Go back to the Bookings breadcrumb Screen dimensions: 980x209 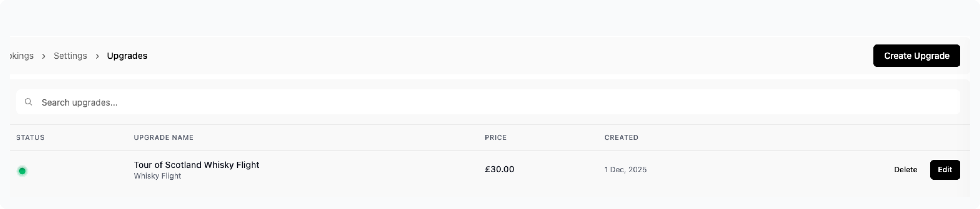[x=22, y=56]
